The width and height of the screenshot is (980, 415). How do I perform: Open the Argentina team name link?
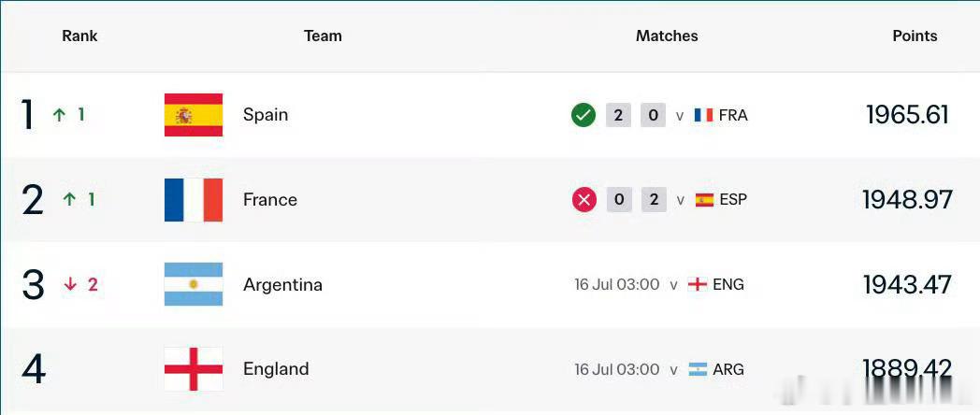coord(282,285)
